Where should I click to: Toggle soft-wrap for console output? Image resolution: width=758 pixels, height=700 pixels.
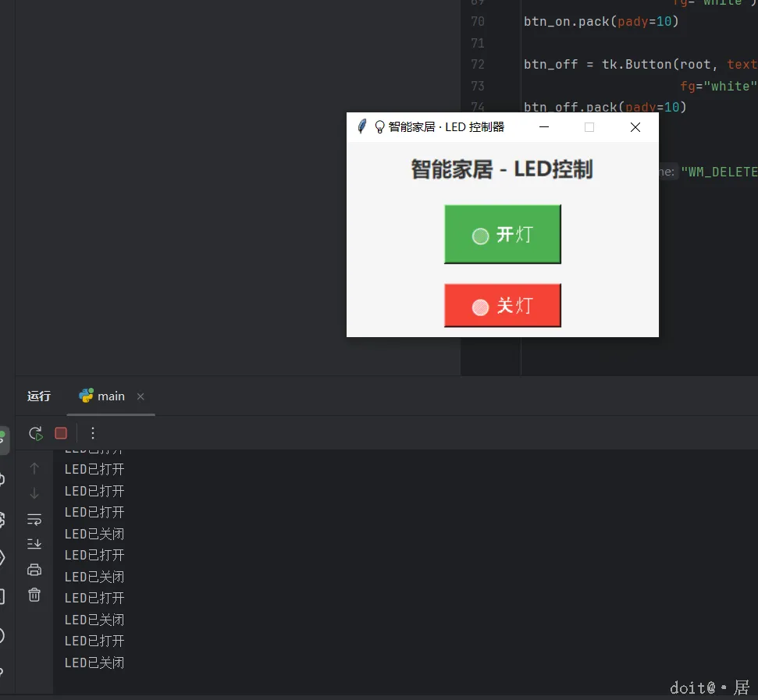tap(34, 518)
